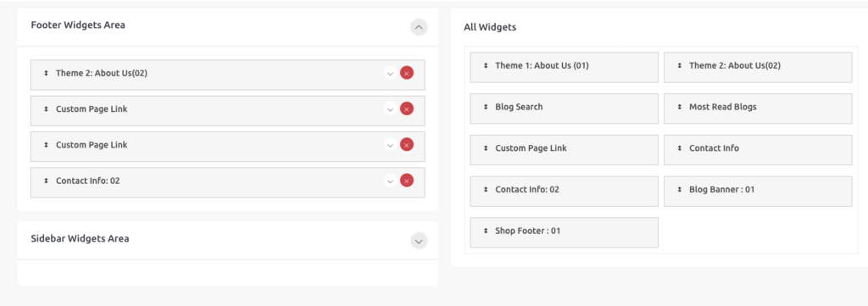The width and height of the screenshot is (868, 306).
Task: Expand the Sidebar Widgets Area panel
Action: tap(419, 242)
